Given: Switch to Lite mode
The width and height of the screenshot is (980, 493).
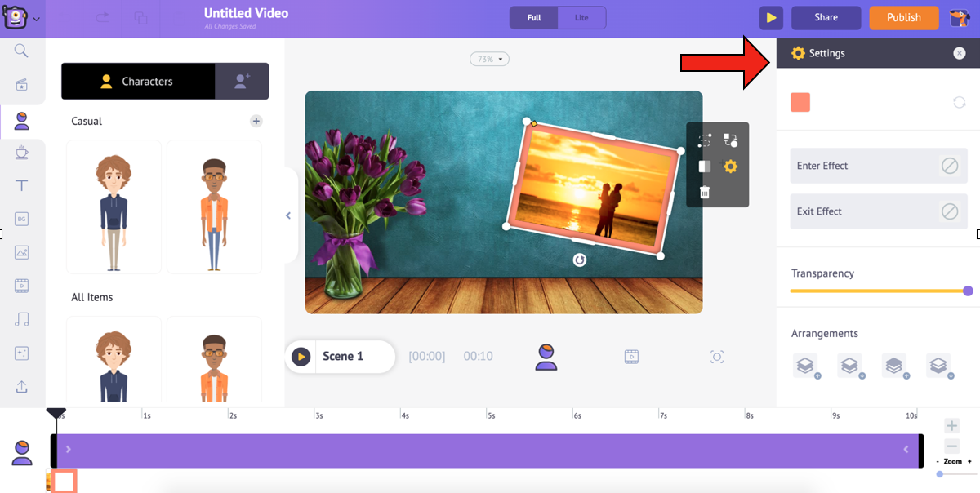Looking at the screenshot, I should click(581, 17).
